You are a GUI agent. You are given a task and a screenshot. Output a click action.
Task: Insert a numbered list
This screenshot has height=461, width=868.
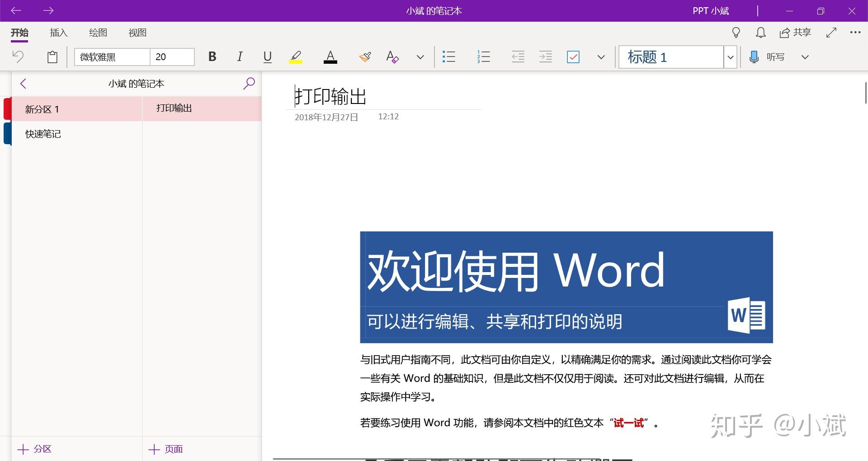click(483, 56)
